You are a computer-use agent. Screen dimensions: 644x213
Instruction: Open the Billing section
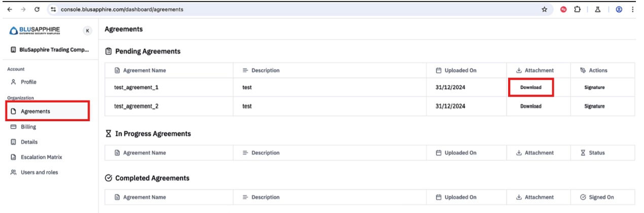click(28, 127)
